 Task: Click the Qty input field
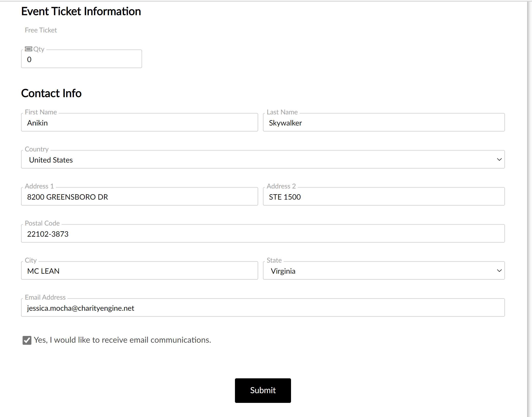tap(81, 59)
